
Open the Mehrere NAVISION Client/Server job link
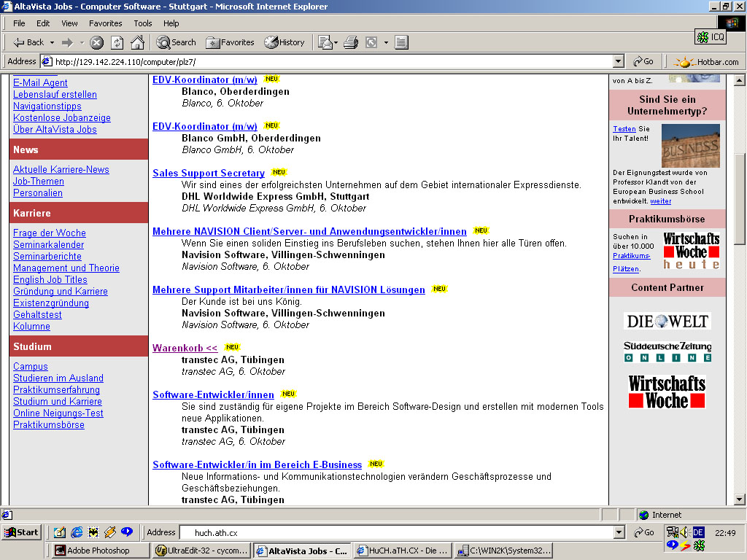tap(309, 231)
